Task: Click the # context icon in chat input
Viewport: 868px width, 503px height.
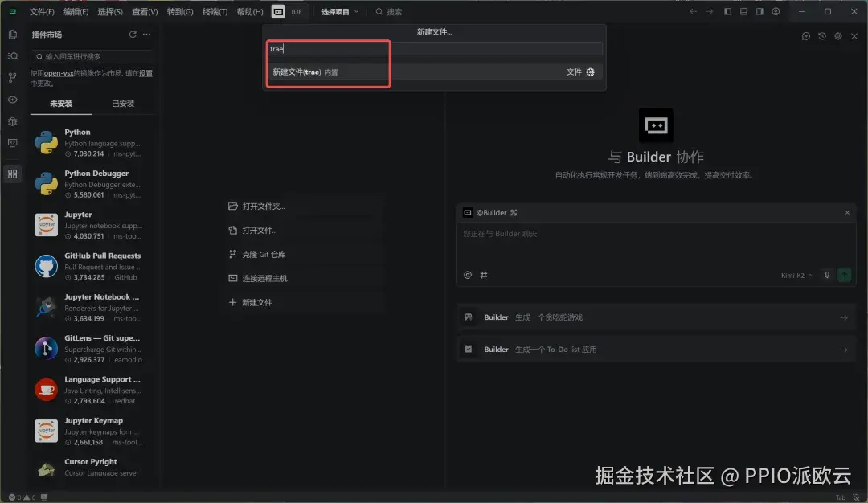Action: pyautogui.click(x=484, y=275)
